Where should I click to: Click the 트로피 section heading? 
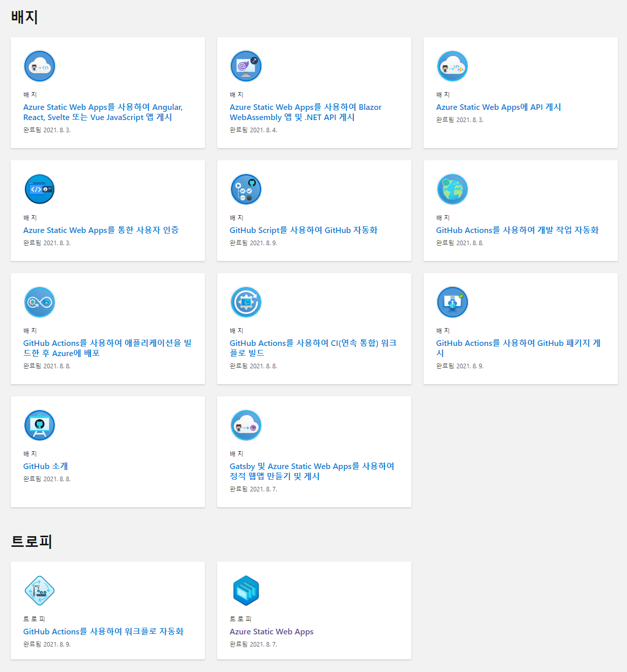coord(32,541)
